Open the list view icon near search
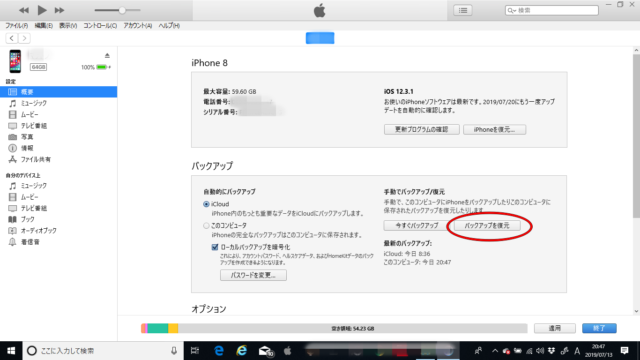This screenshot has height=360, width=640. coord(462,10)
